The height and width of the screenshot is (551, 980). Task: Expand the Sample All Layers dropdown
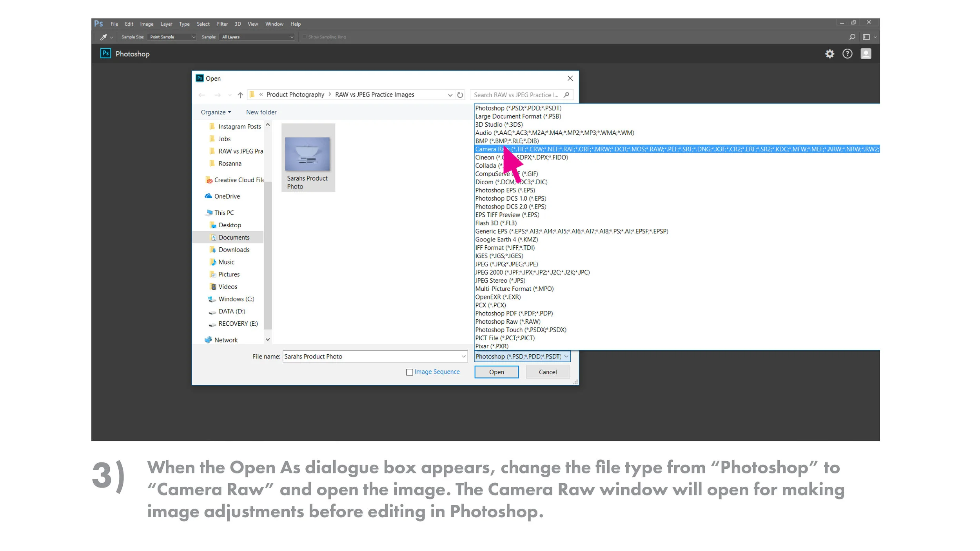[x=257, y=37]
